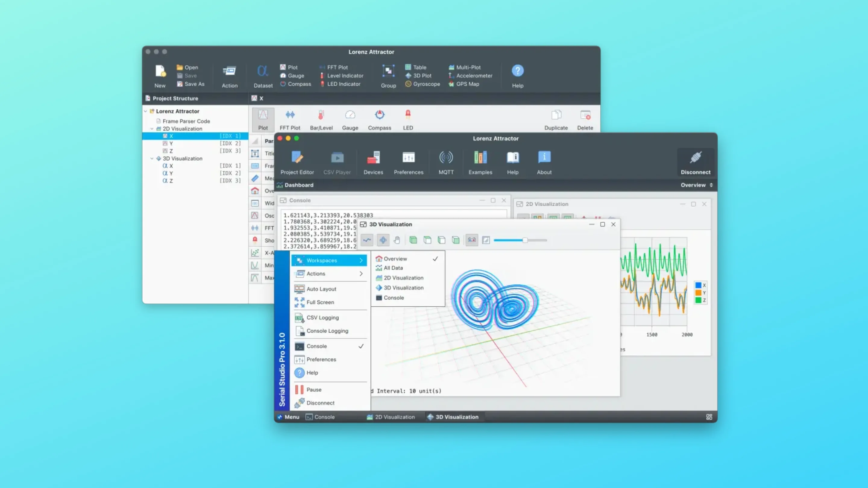The image size is (868, 488).
Task: Expand the Actions submenu
Action: coord(329,274)
